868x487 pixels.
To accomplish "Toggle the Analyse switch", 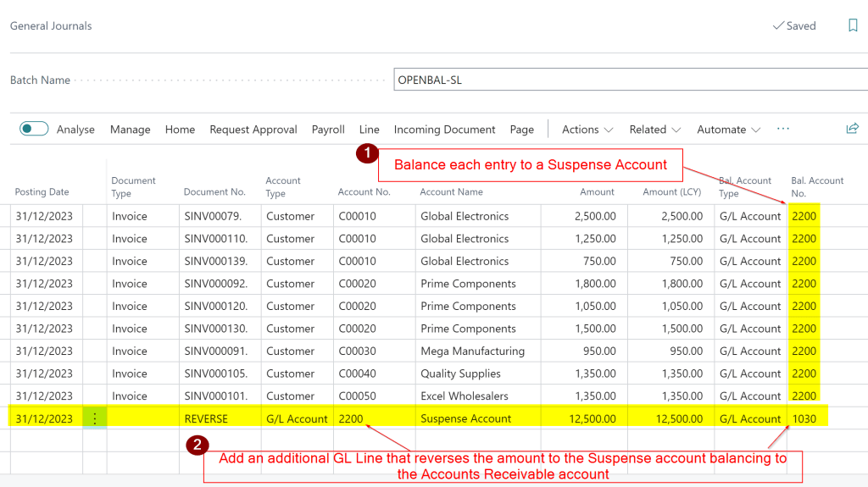I will [34, 129].
